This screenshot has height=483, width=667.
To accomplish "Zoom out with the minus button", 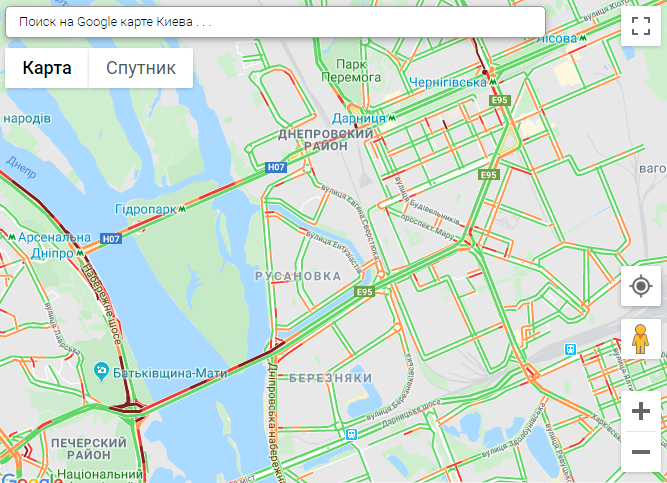I will 641,452.
